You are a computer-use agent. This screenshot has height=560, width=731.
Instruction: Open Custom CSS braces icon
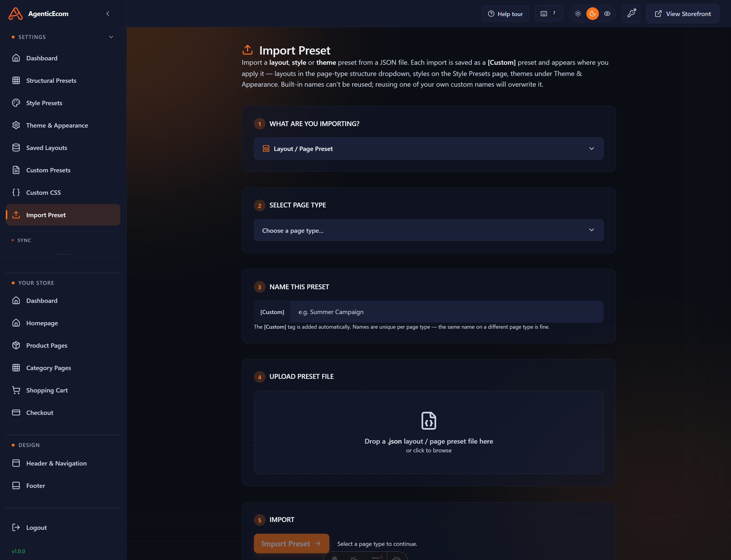tap(16, 192)
